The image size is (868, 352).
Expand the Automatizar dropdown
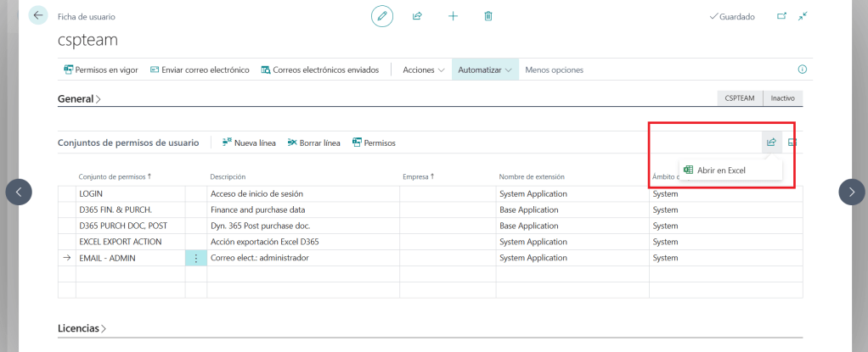pos(485,70)
